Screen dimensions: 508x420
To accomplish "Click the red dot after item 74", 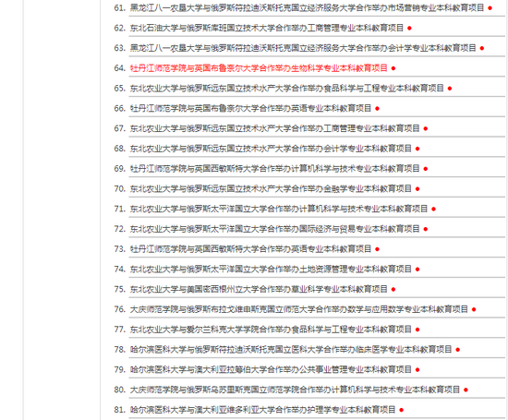I will pyautogui.click(x=417, y=270).
